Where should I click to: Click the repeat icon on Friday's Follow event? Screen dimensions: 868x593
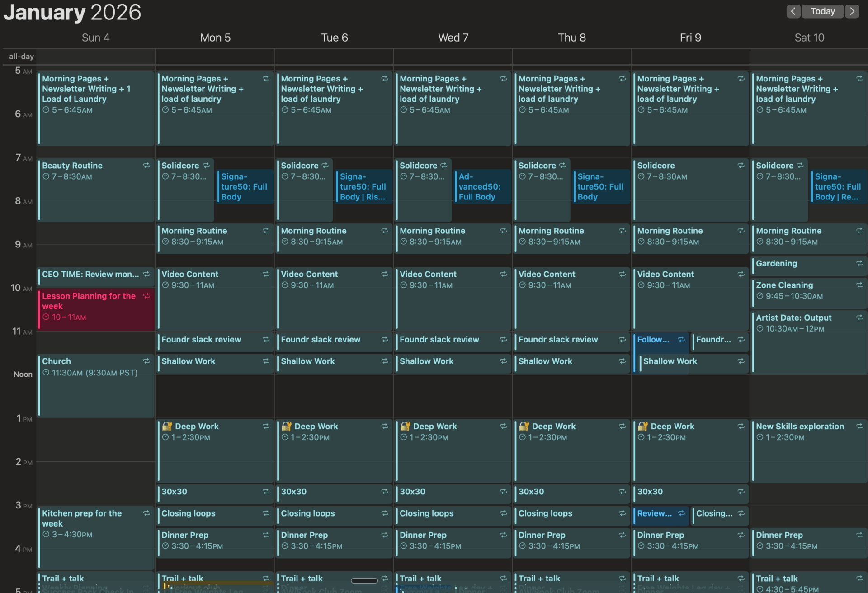pyautogui.click(x=681, y=339)
